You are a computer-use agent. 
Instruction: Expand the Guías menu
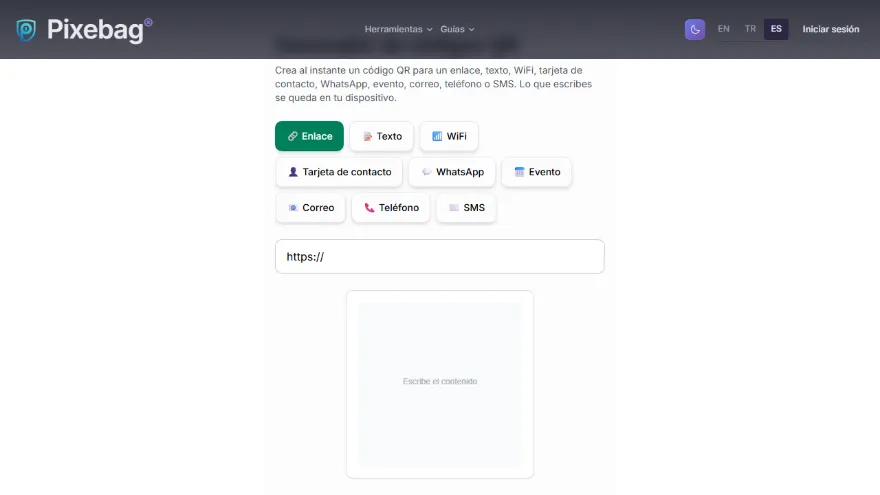457,29
